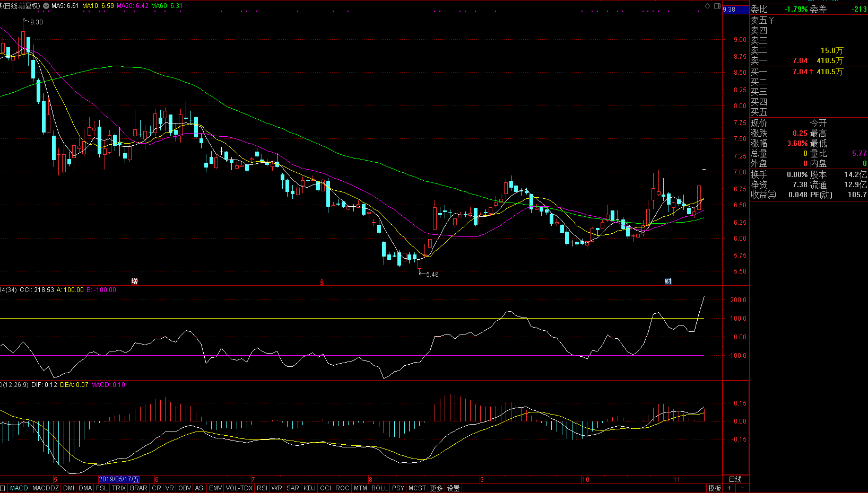Viewport: 868px width, 493px height.
Task: Click the 卖二 15.0万 row
Action: [x=809, y=51]
